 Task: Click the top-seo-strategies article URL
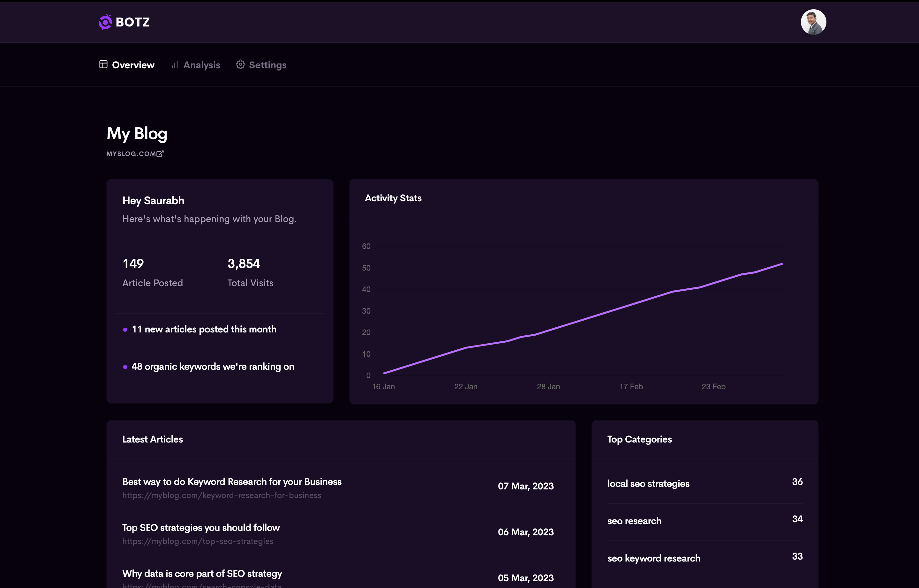coord(198,541)
